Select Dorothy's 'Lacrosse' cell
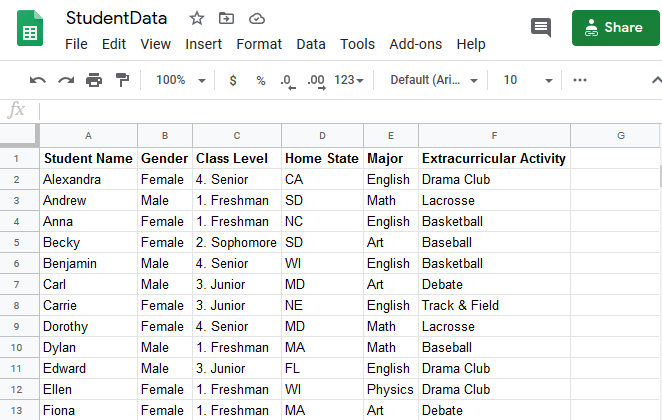The width and height of the screenshot is (662, 420). tap(494, 326)
